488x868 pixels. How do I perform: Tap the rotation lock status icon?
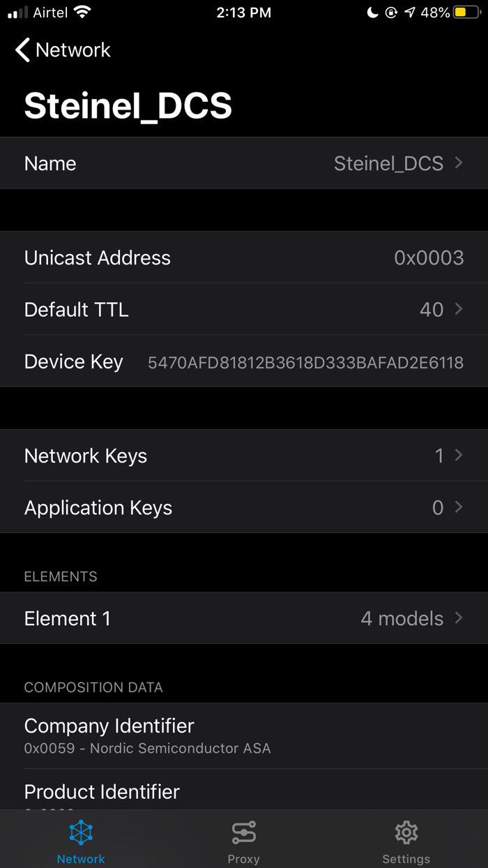click(x=391, y=13)
